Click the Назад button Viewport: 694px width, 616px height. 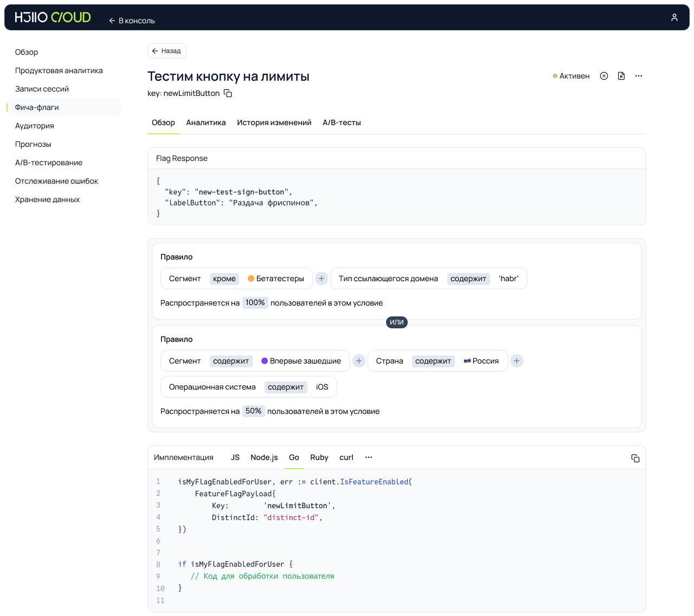click(x=166, y=51)
